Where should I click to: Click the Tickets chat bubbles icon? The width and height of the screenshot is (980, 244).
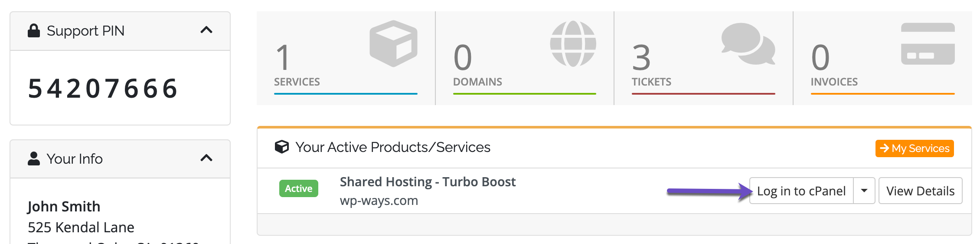[x=748, y=43]
